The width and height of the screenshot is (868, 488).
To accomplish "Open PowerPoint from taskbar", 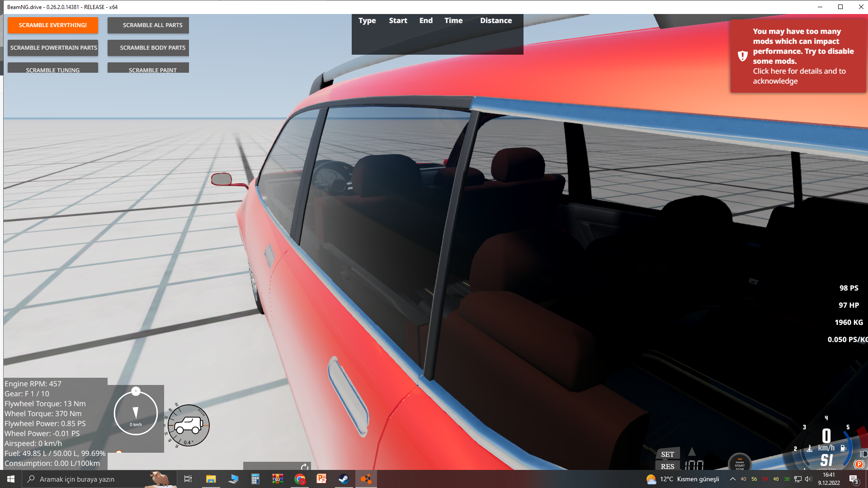I will pos(322,479).
